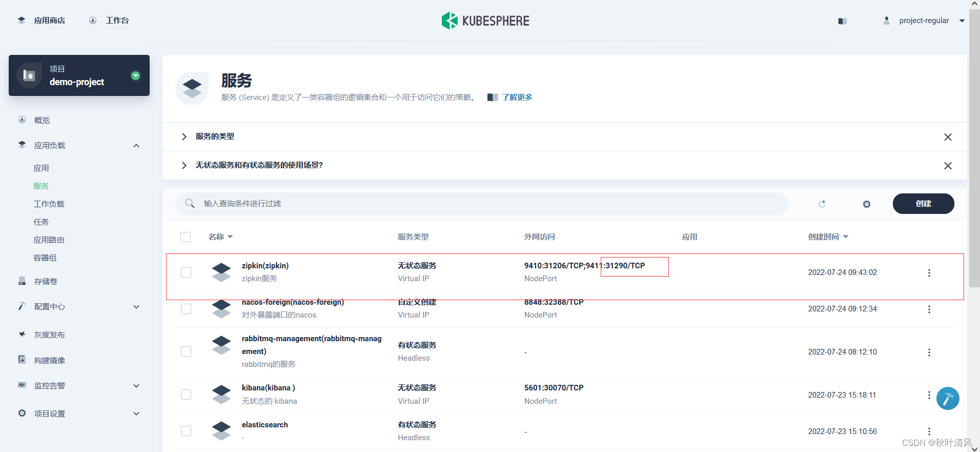Click the user avatar icon beside project-regular

coord(887,21)
